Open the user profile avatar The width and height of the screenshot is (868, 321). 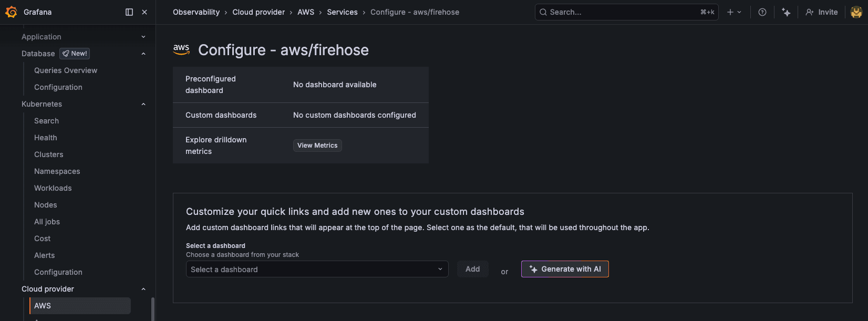tap(856, 12)
